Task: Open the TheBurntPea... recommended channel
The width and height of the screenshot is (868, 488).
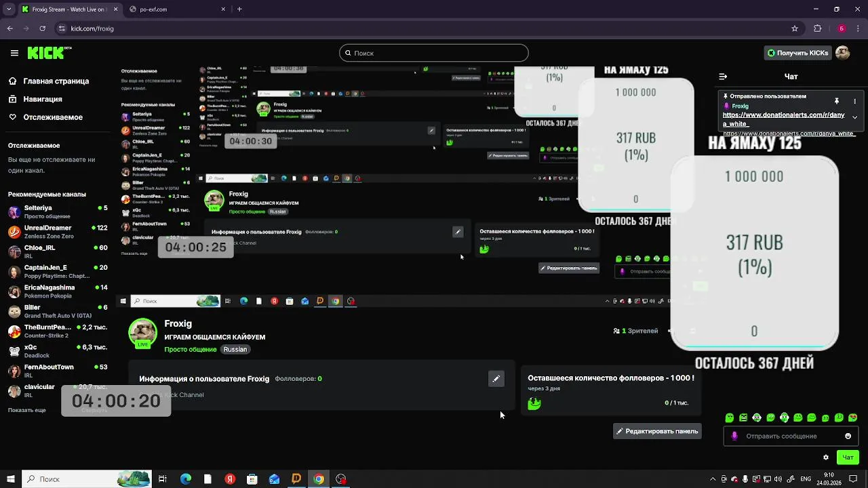Action: (58, 331)
